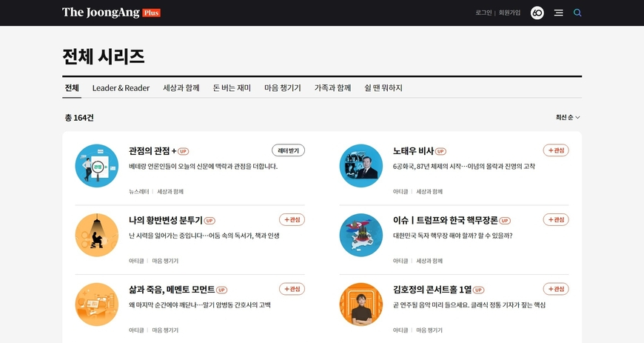Toggle +관심 for 김호정의 콘서트홀 1열
This screenshot has width=644, height=343.
pos(556,289)
